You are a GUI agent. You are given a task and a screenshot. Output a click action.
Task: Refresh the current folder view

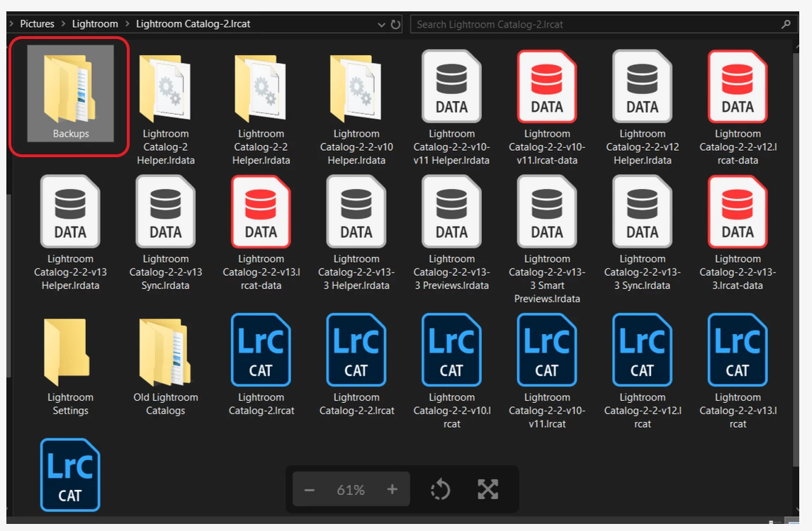395,24
